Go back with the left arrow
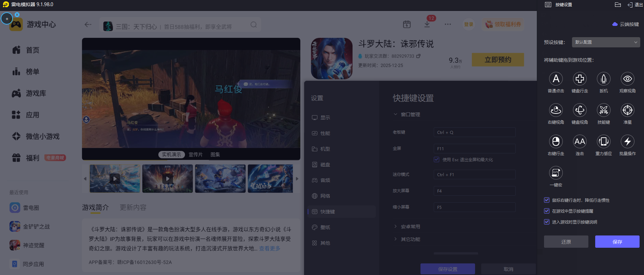644x275 pixels. (88, 25)
